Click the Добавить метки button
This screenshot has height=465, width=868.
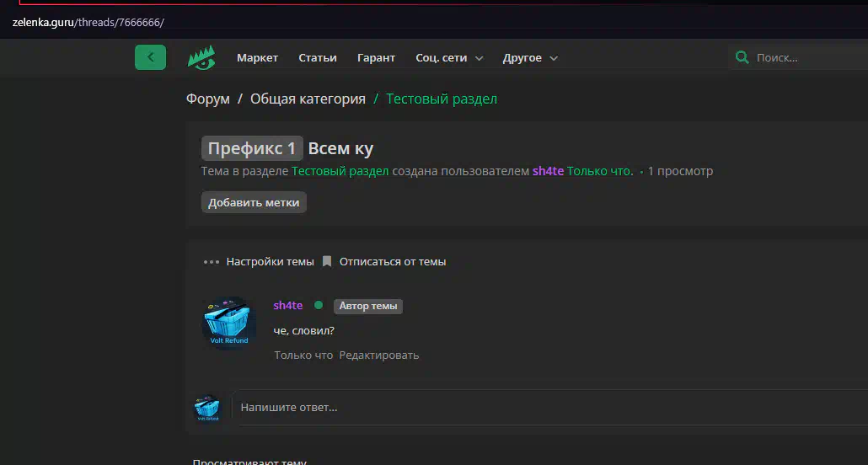click(x=254, y=203)
